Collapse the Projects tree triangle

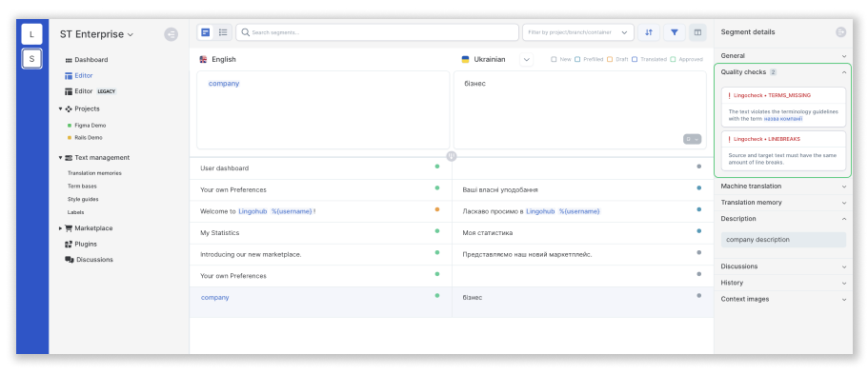60,109
